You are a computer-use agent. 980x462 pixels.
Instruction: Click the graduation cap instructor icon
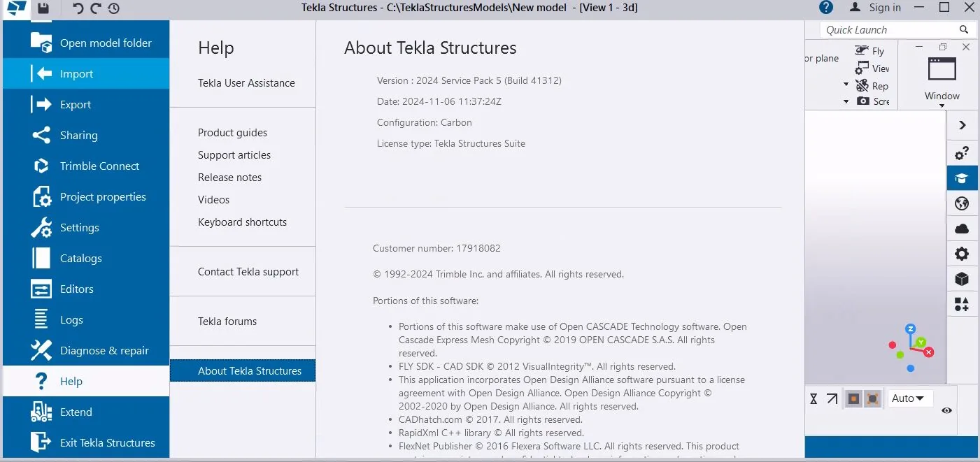tap(962, 178)
